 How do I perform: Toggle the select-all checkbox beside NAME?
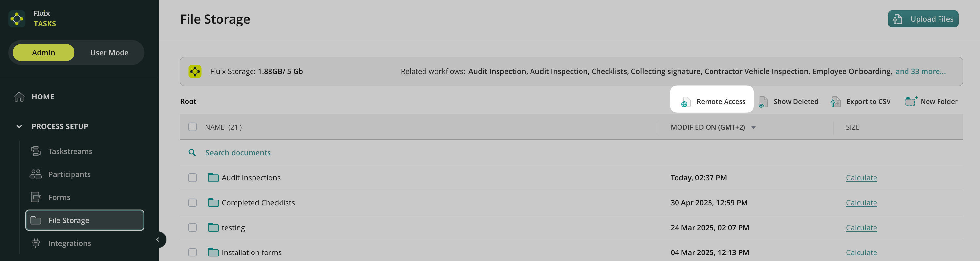[192, 127]
